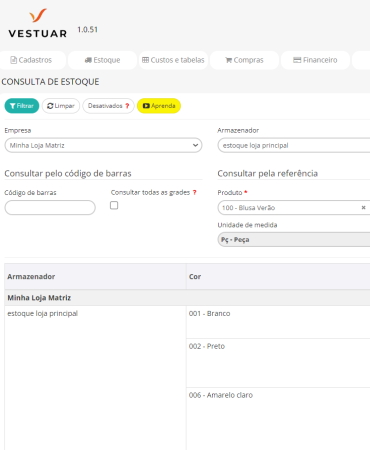This screenshot has height=450, width=370.
Task: Click the Armazenador column header
Action: tap(95, 276)
